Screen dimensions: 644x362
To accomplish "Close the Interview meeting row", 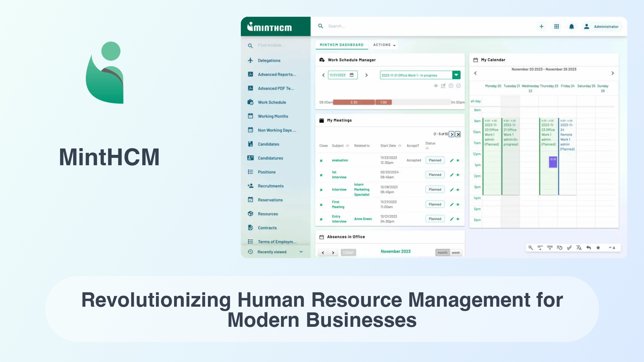I will (321, 190).
